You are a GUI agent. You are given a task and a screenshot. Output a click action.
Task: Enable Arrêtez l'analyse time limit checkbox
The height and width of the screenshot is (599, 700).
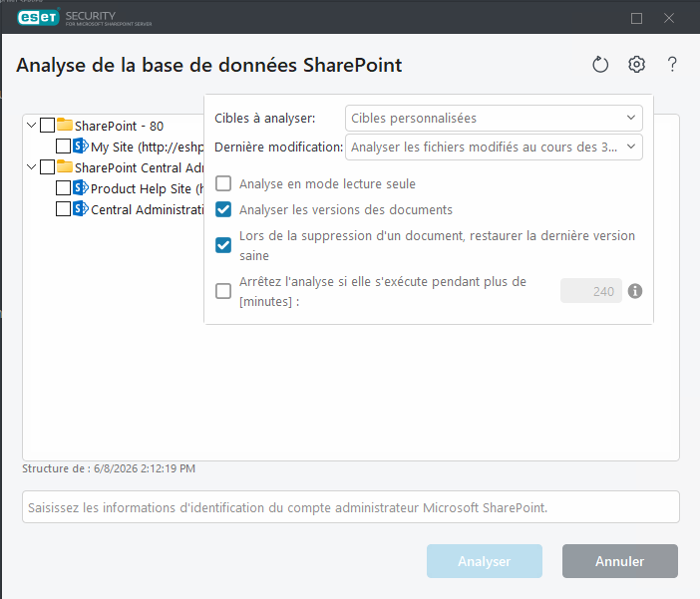pyautogui.click(x=223, y=291)
